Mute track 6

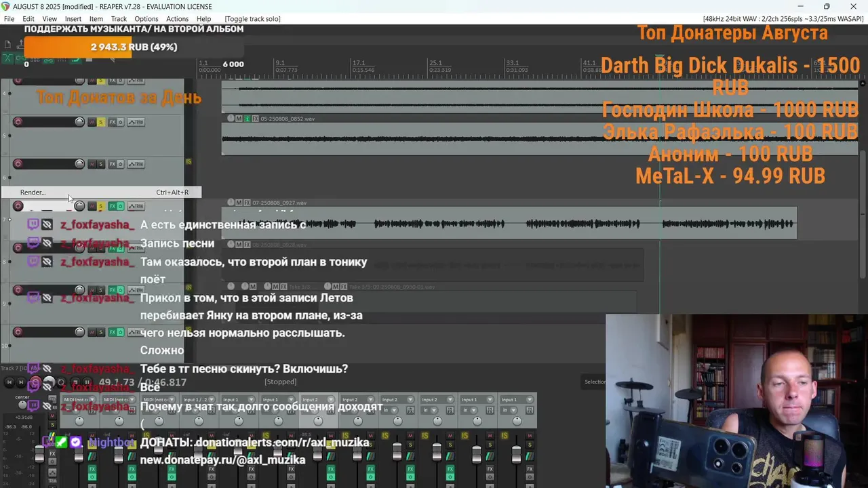pos(92,164)
